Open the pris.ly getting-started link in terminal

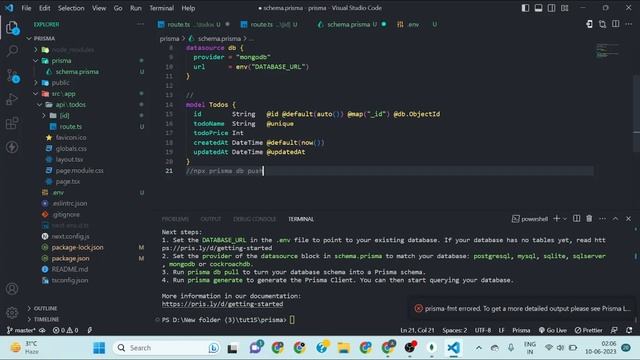click(x=222, y=304)
